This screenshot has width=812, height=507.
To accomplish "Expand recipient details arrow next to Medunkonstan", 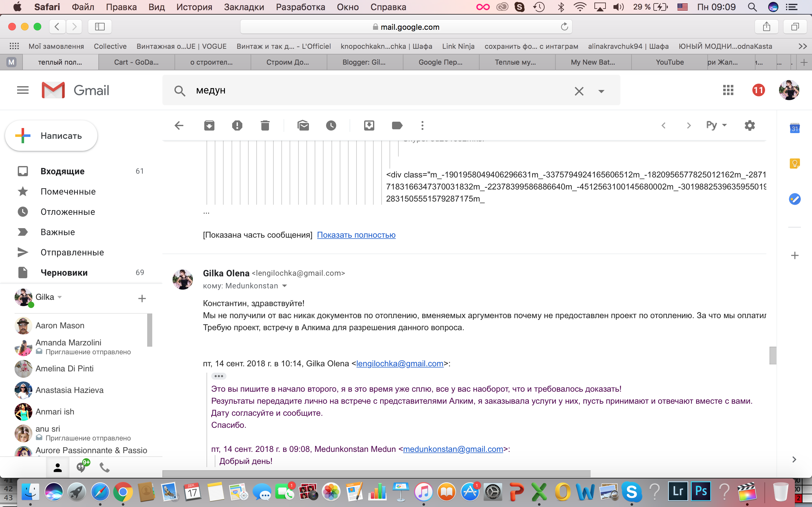I will point(285,286).
